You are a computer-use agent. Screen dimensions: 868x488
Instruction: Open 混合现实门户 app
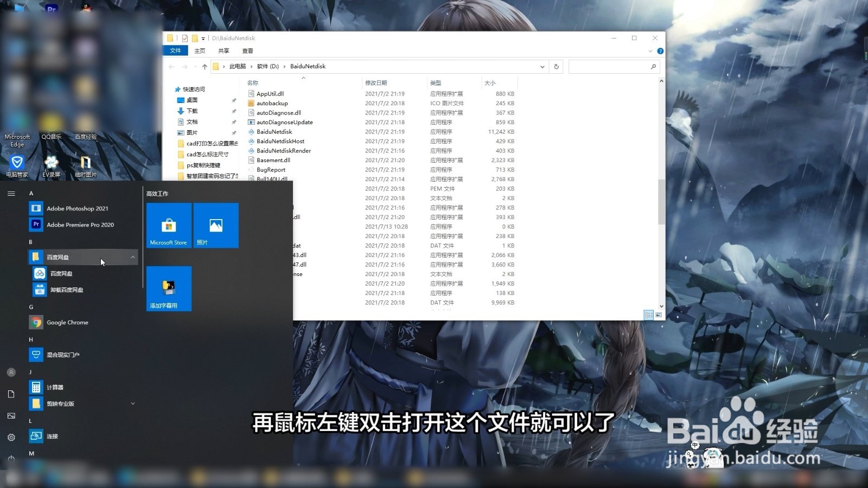83,355
